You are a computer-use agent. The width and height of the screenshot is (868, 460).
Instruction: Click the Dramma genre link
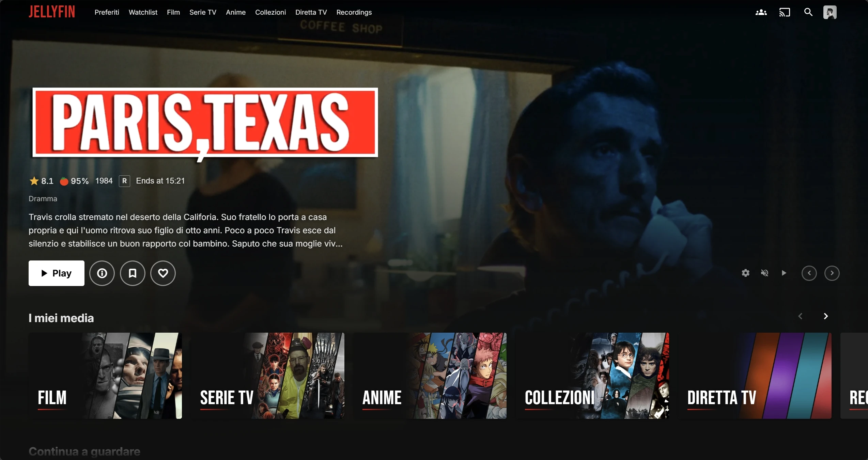coord(43,199)
